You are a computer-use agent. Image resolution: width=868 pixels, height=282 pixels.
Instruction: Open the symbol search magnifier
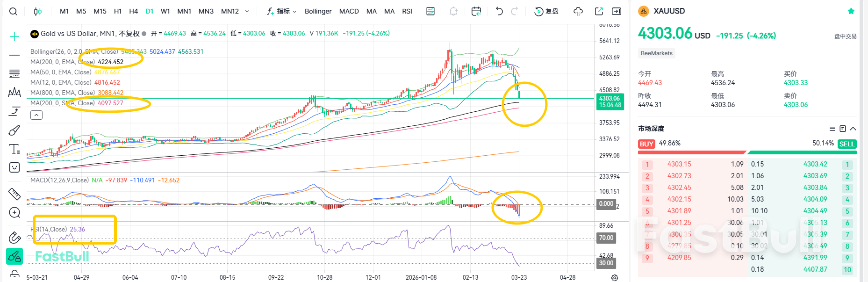pos(14,11)
